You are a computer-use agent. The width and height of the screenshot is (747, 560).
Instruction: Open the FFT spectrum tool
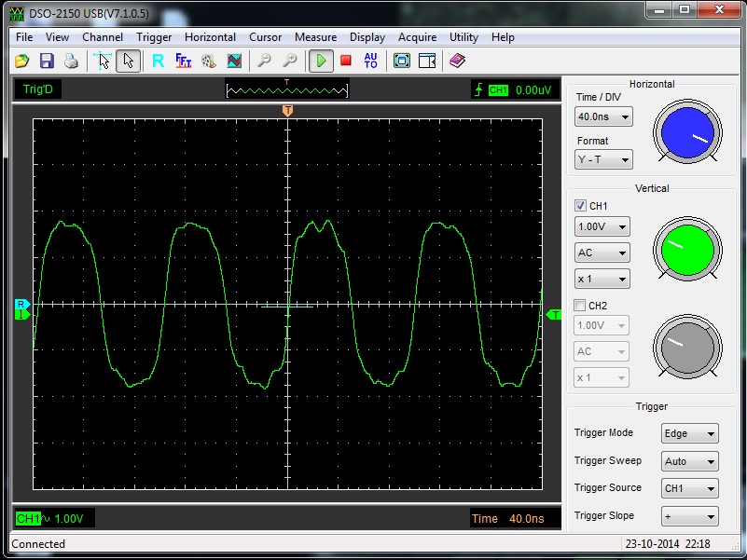184,61
